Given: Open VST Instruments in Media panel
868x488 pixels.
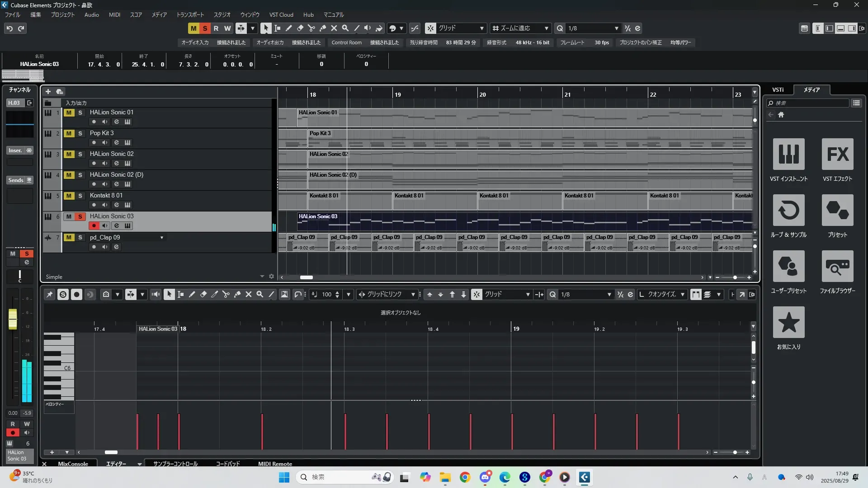Looking at the screenshot, I should pyautogui.click(x=788, y=154).
